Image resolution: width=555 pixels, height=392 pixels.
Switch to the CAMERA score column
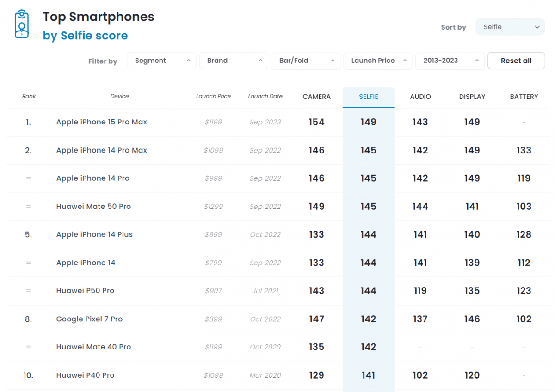point(317,97)
